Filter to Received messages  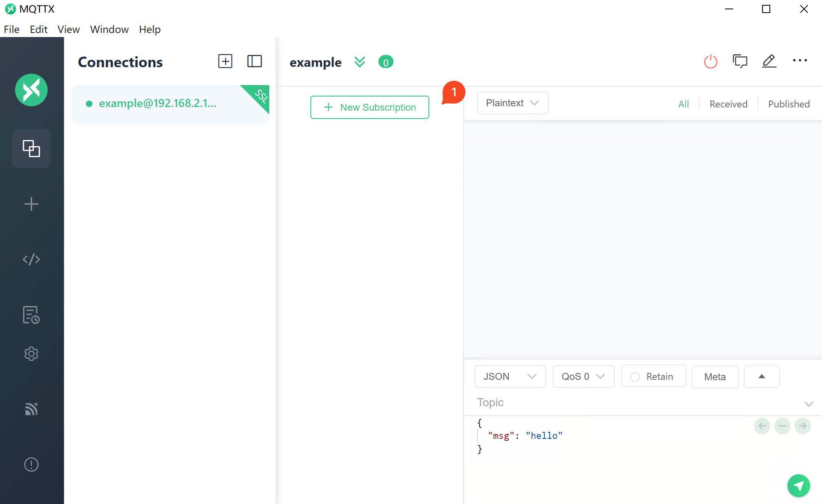[x=728, y=104]
